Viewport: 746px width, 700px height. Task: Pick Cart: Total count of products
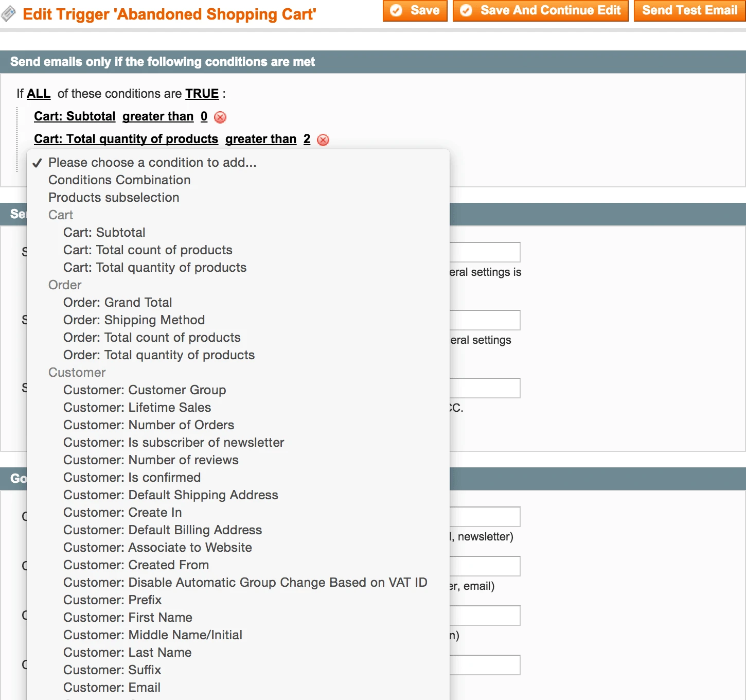[x=148, y=250]
